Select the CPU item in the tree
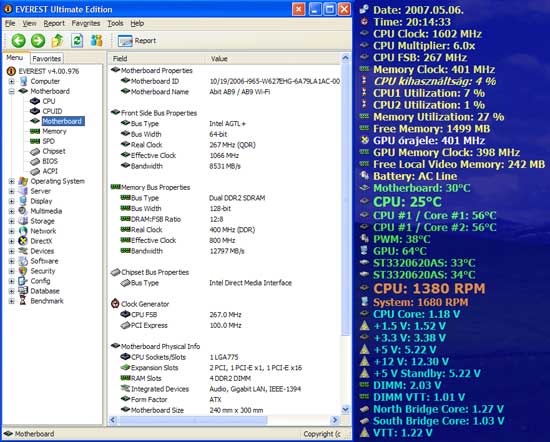 [49, 101]
